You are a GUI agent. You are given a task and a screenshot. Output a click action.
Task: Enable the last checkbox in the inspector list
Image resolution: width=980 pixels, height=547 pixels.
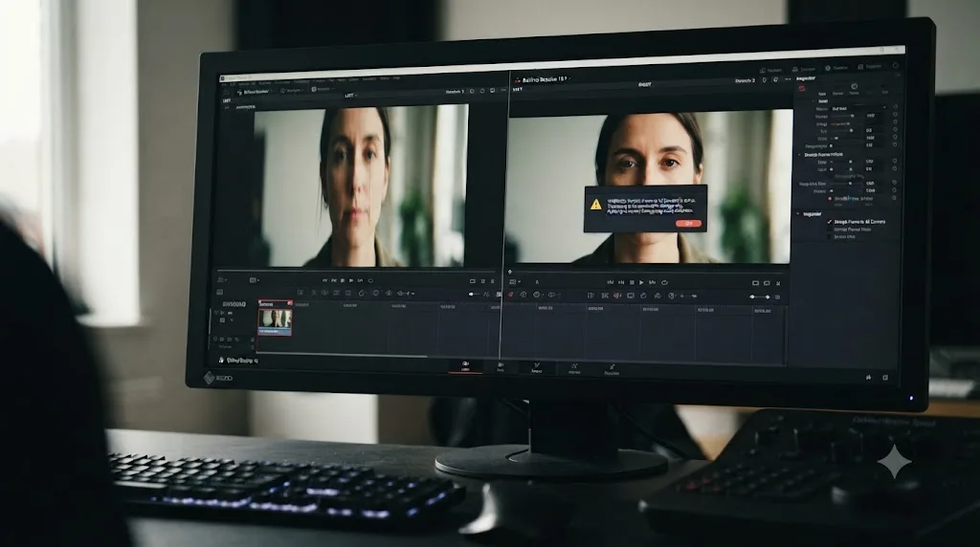pos(830,236)
